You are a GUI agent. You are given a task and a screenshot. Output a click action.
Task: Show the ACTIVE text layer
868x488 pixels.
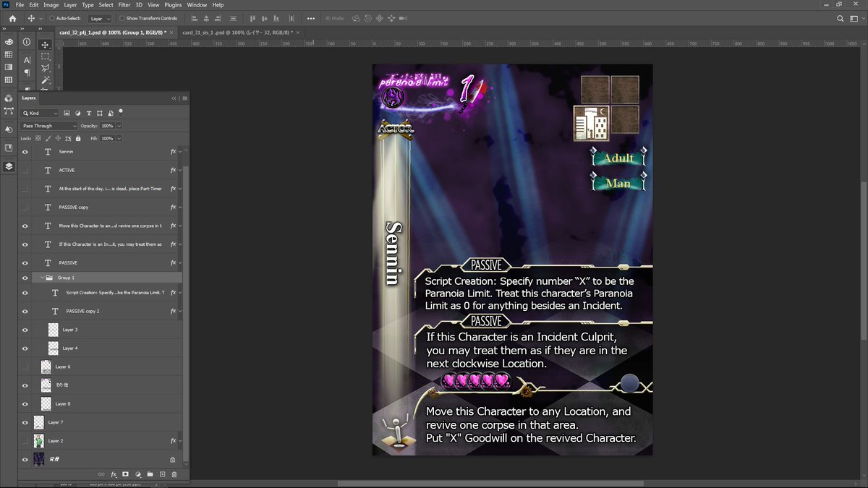coord(25,170)
